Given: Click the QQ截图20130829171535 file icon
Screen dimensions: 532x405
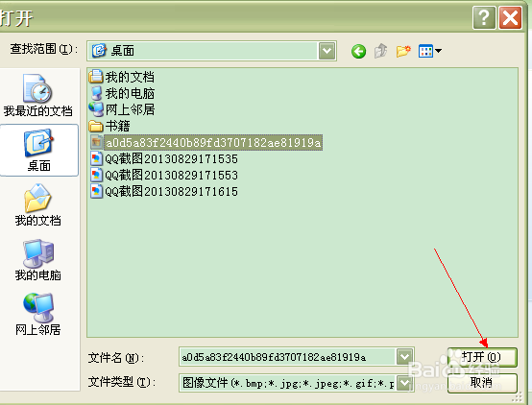Looking at the screenshot, I should [x=96, y=158].
